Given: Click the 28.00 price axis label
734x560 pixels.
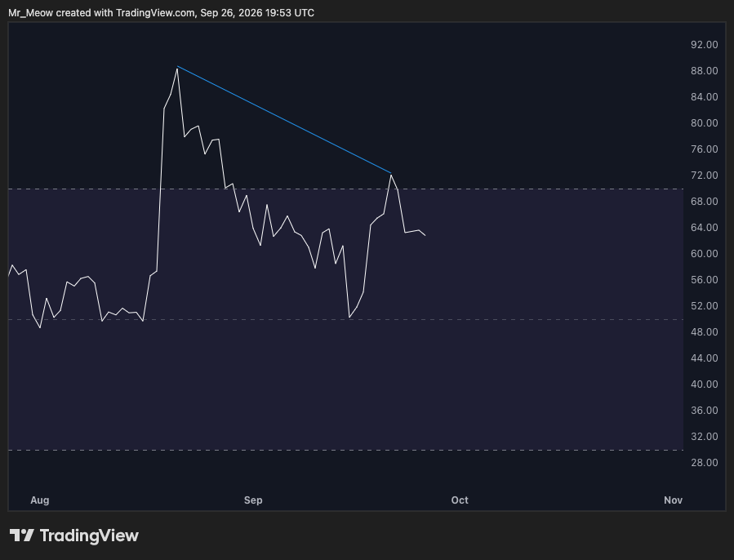Looking at the screenshot, I should coord(704,463).
